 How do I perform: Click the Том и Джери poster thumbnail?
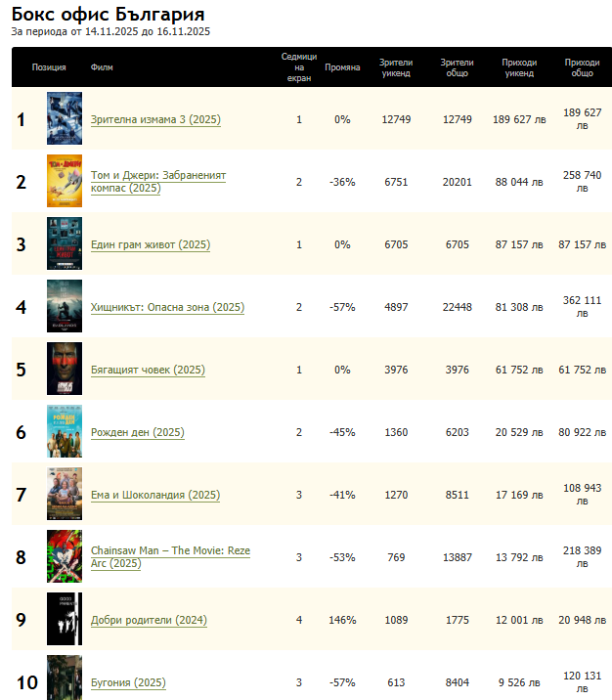(65, 182)
